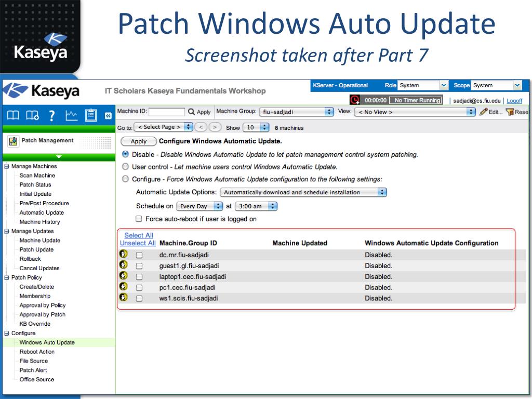532x399 pixels.
Task: Open the Scope dropdown
Action: 496,85
